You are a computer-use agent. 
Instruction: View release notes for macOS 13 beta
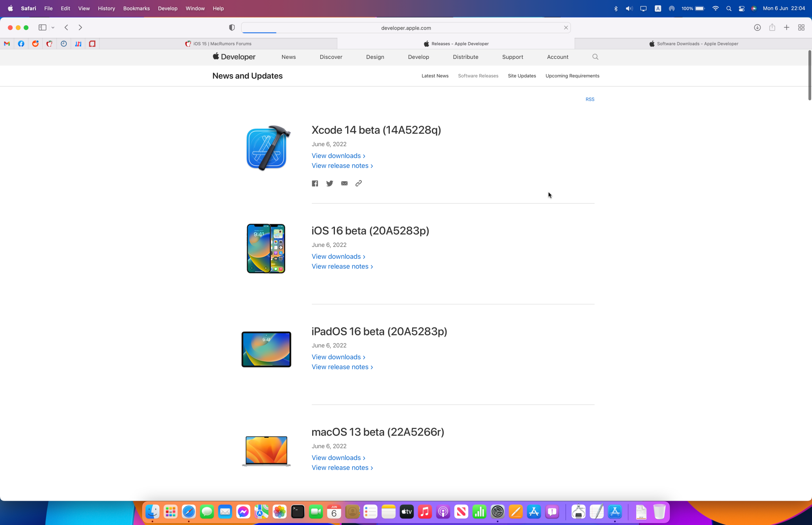click(342, 468)
